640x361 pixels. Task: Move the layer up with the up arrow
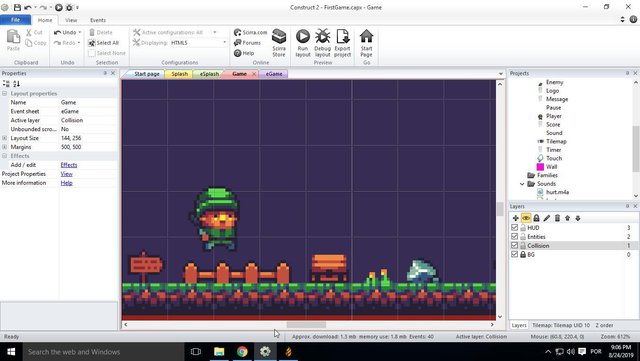tap(567, 218)
